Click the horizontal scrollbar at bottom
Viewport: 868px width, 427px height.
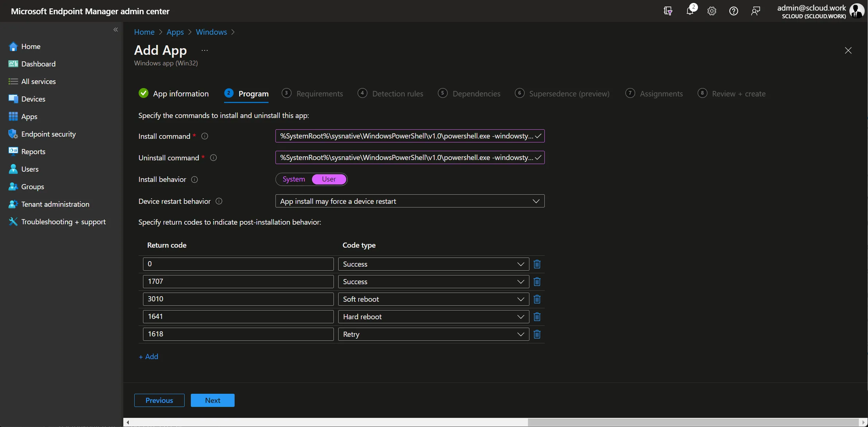click(x=495, y=422)
